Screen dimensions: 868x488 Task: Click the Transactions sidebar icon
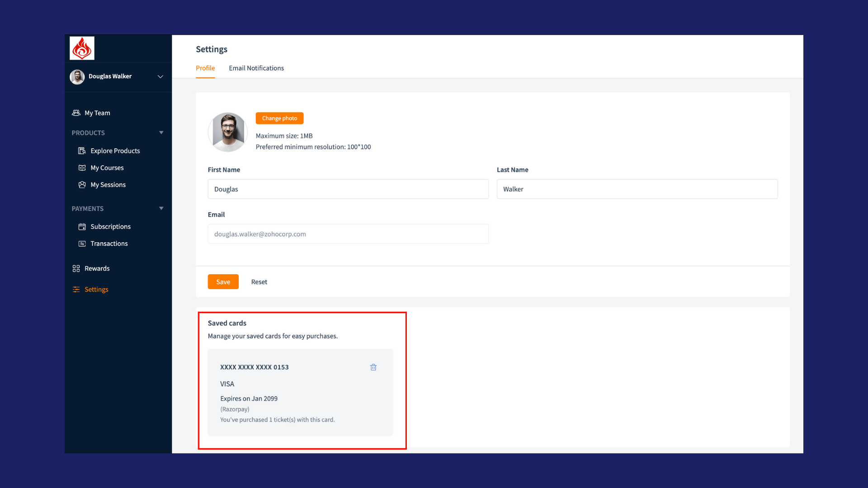click(x=82, y=244)
